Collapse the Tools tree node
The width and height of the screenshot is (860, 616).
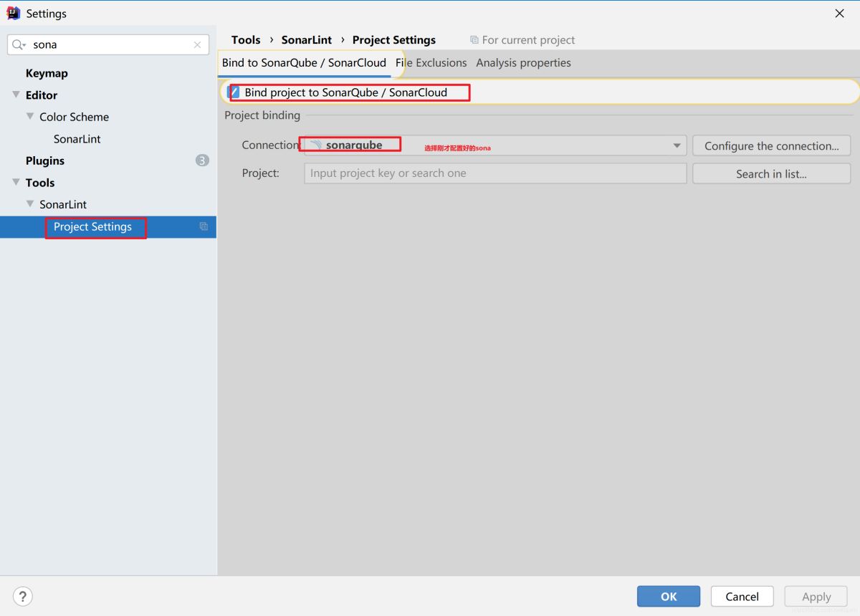16,182
